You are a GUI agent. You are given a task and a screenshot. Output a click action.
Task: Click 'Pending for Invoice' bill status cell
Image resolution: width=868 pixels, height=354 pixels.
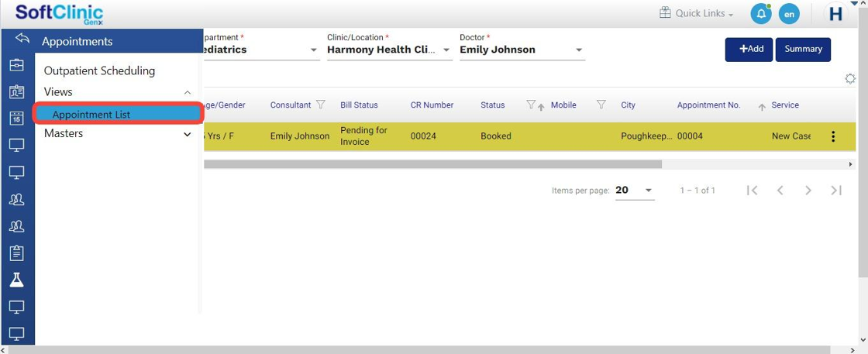click(363, 136)
